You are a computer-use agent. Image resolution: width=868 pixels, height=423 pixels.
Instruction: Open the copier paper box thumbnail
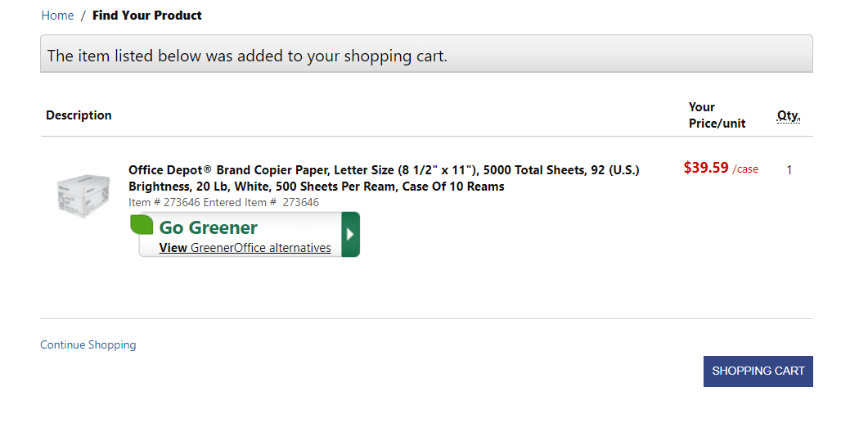tap(83, 196)
